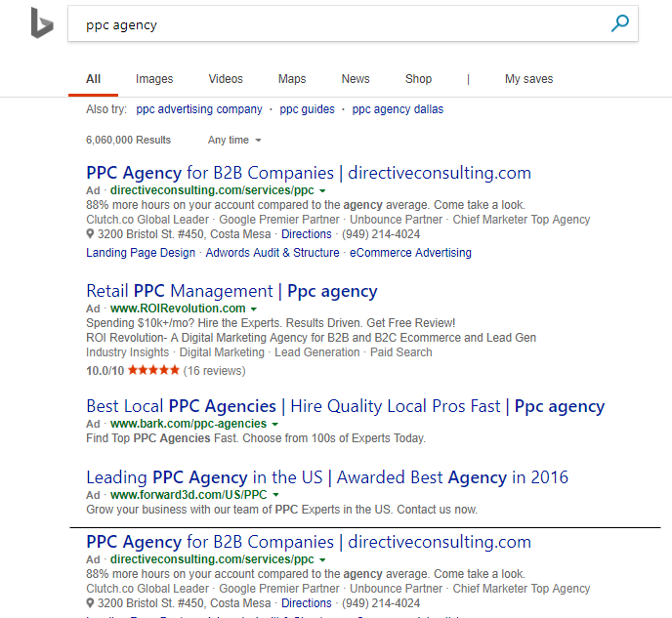Screen dimensions: 672x618
Task: Click '6,060,000 Results' count text
Action: click(128, 140)
